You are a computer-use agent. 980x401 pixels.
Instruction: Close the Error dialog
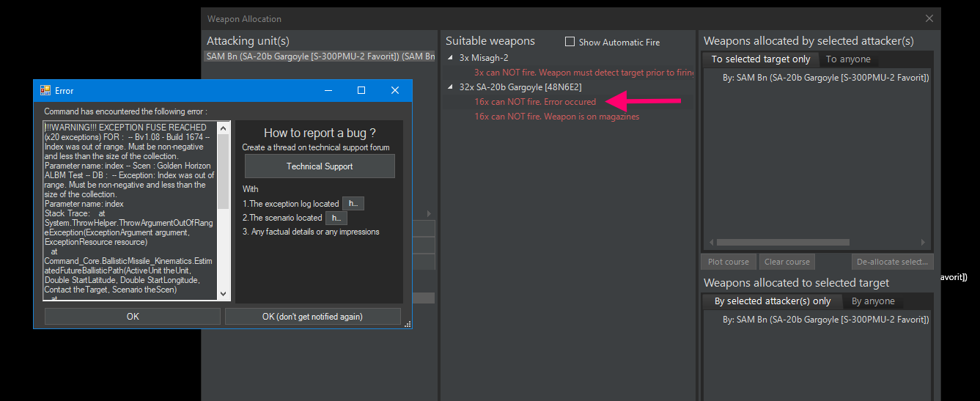click(395, 90)
